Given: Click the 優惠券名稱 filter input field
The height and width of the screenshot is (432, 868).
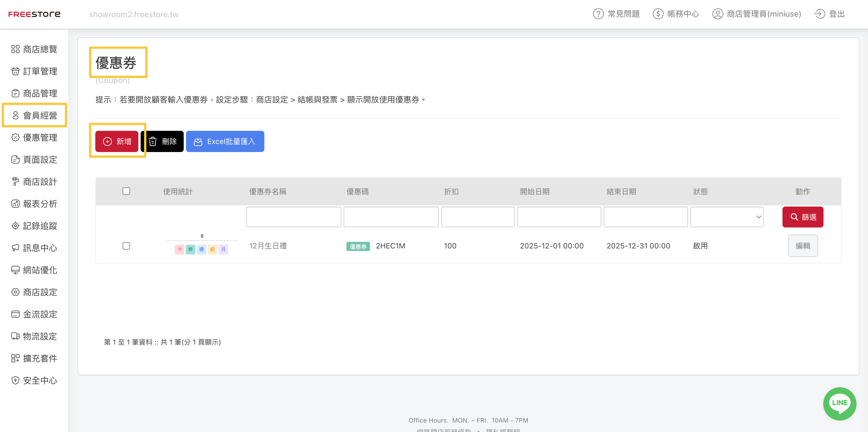Looking at the screenshot, I should (x=293, y=217).
